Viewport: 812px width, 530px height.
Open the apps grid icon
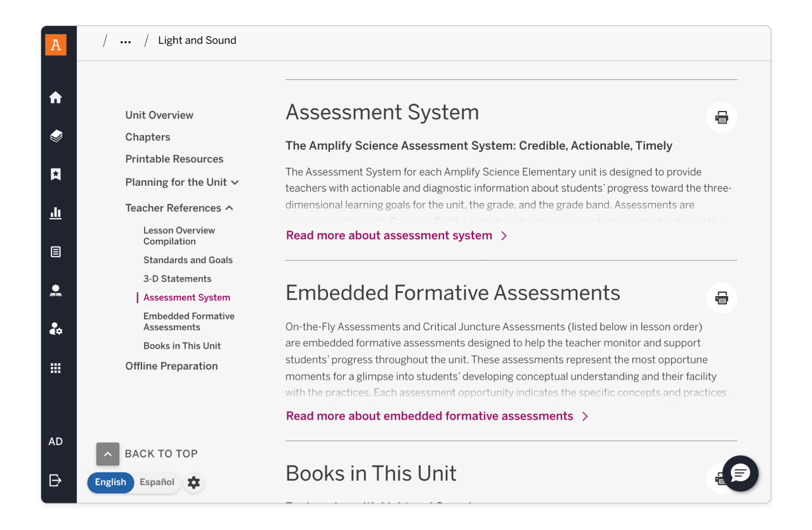pyautogui.click(x=55, y=368)
